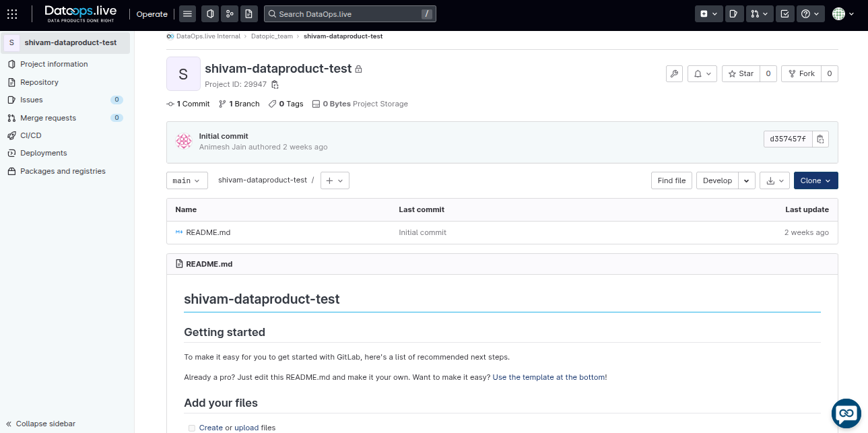Copy commit SHA d357457f
This screenshot has width=868, height=433.
820,139
